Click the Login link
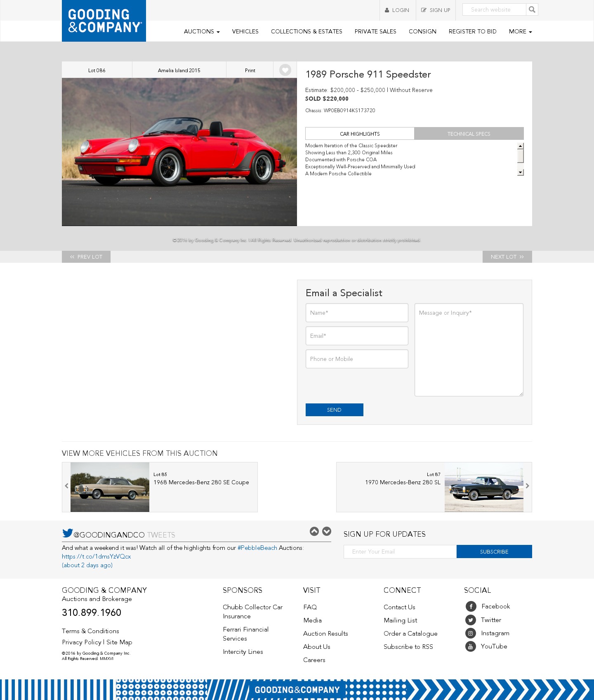This screenshot has width=594, height=700. click(397, 10)
